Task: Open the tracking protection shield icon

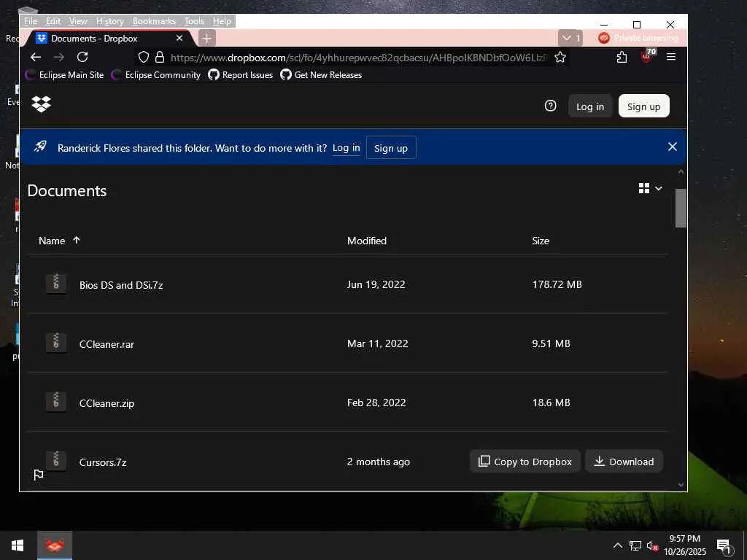Action: [144, 57]
